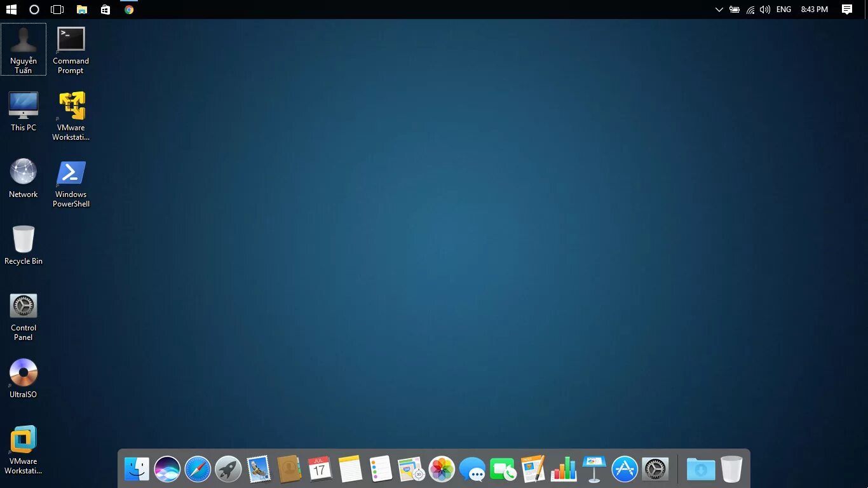The image size is (868, 488).
Task: Click the Cortana circle button
Action: pos(34,10)
